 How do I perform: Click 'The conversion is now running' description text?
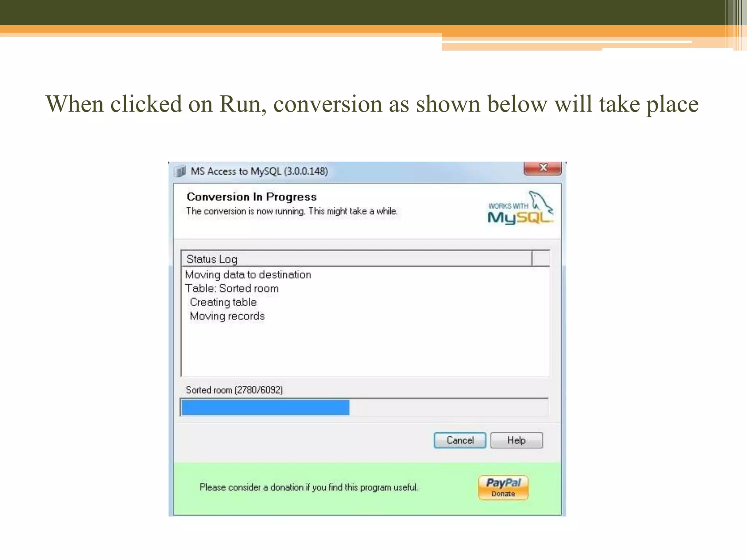pos(292,211)
